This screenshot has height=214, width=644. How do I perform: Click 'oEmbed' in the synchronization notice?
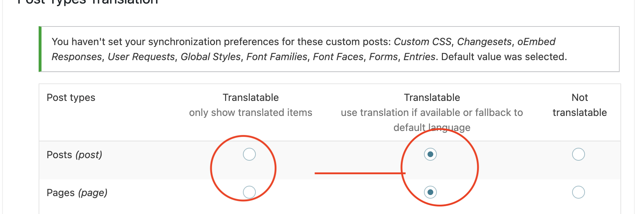(x=536, y=42)
